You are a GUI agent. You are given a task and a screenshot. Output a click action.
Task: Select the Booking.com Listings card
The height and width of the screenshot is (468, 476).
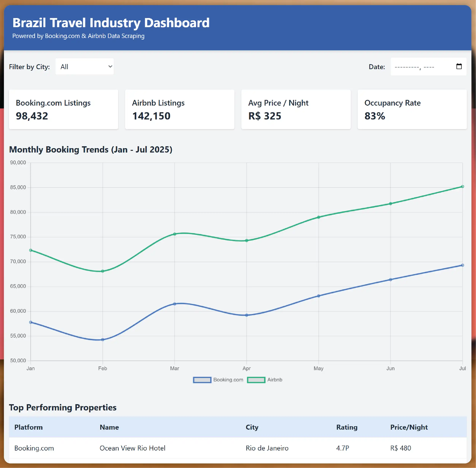pos(63,109)
